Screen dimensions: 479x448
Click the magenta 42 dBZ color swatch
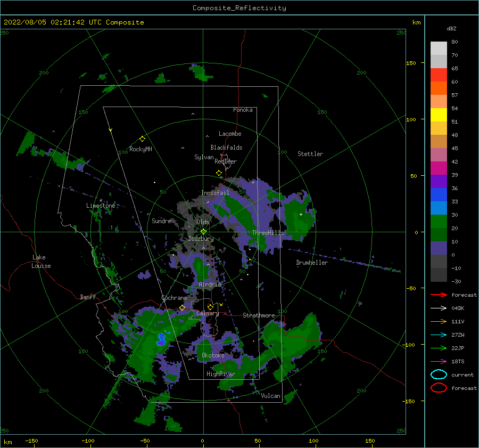pos(439,168)
